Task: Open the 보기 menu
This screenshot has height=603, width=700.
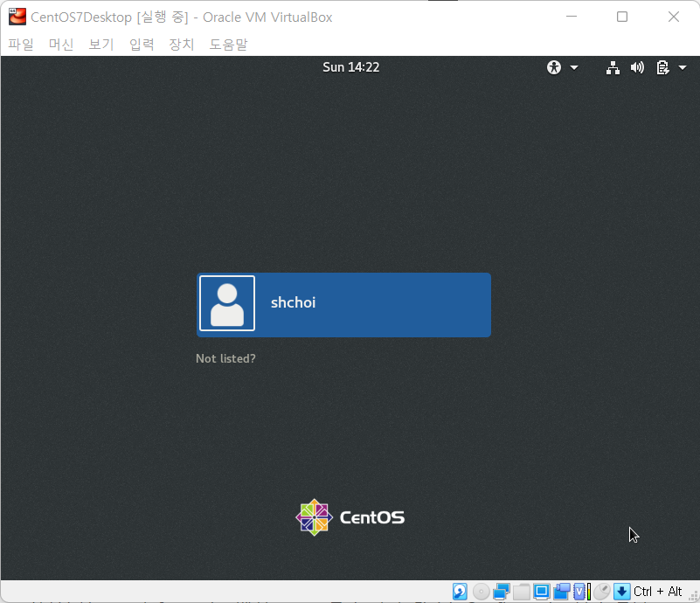Action: pyautogui.click(x=101, y=45)
